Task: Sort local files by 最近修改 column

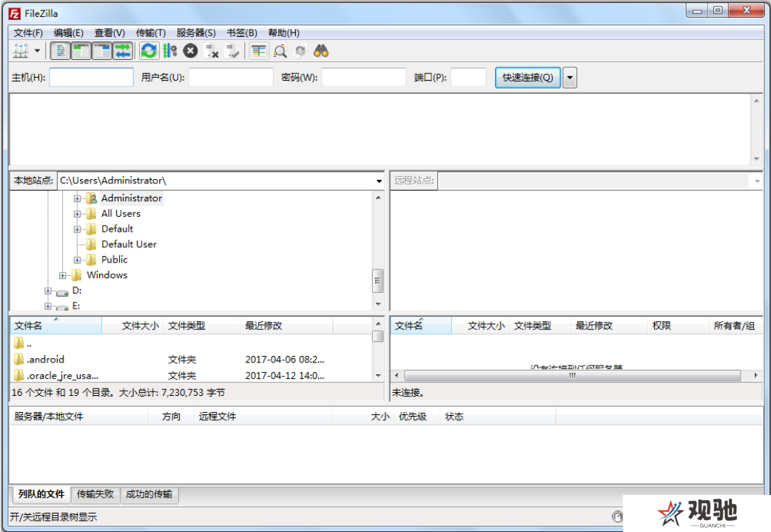Action: 286,326
